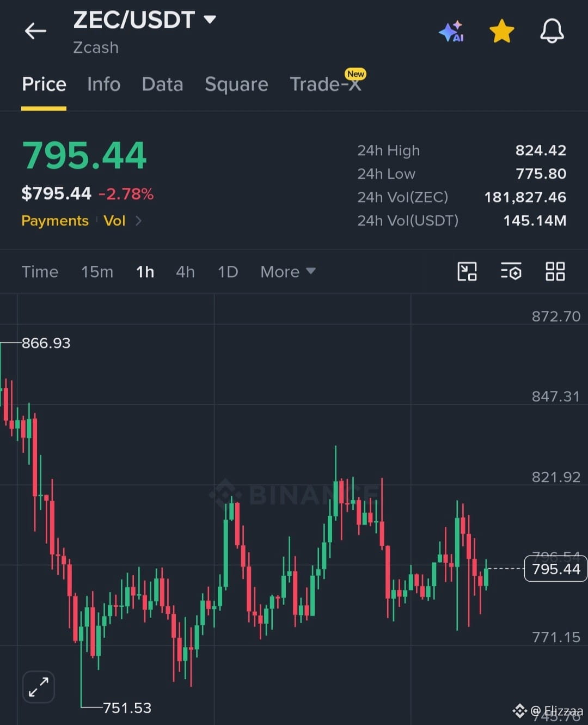Select the 4h chart interval
Image resolution: width=588 pixels, height=725 pixels.
pos(185,272)
